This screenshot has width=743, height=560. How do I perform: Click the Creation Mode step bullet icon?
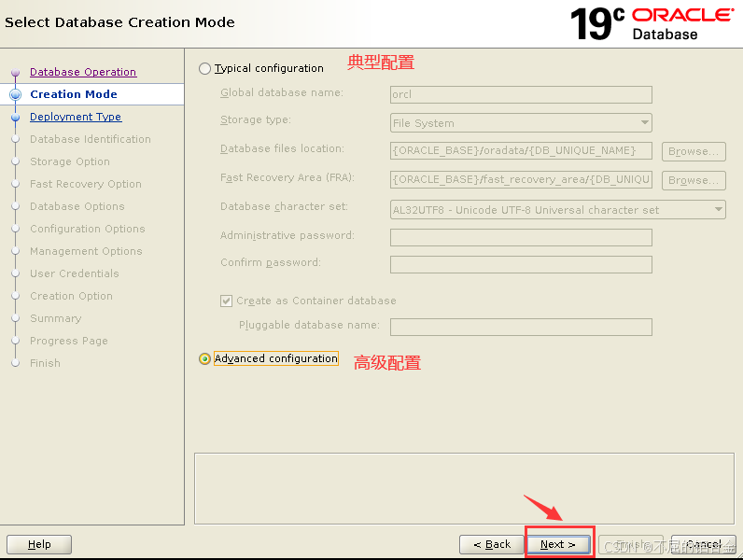pyautogui.click(x=15, y=95)
